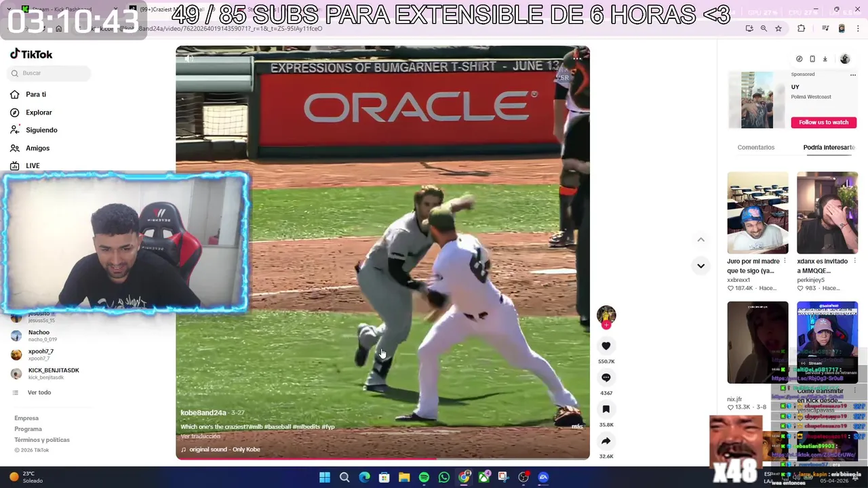868x488 pixels.
Task: Launch Microsoft Edge from taskbar
Action: point(364,477)
